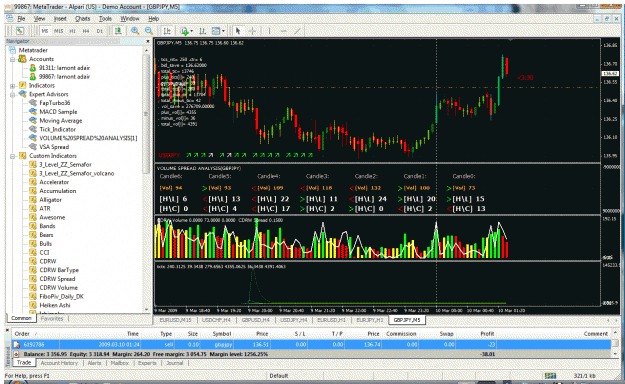Click the Bulls indicator icon
The width and height of the screenshot is (625, 384).
pyautogui.click(x=33, y=244)
